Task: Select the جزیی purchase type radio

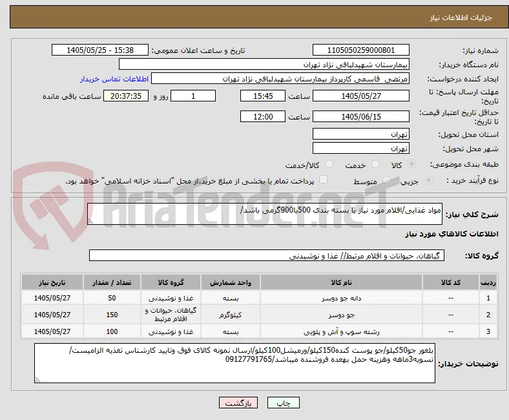Action: click(428, 180)
